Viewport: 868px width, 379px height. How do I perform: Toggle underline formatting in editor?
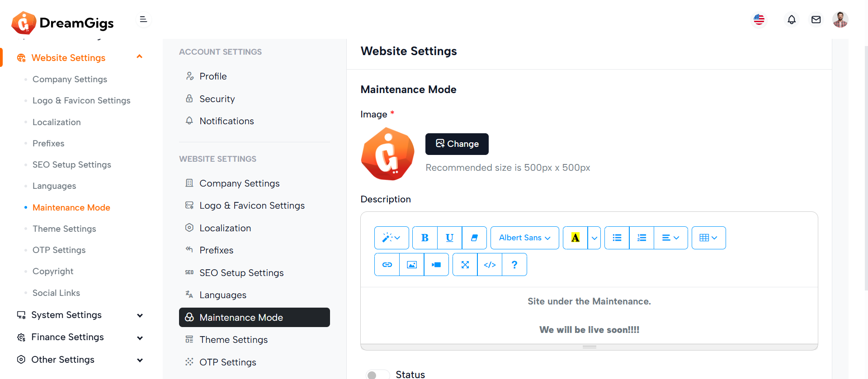coord(449,238)
